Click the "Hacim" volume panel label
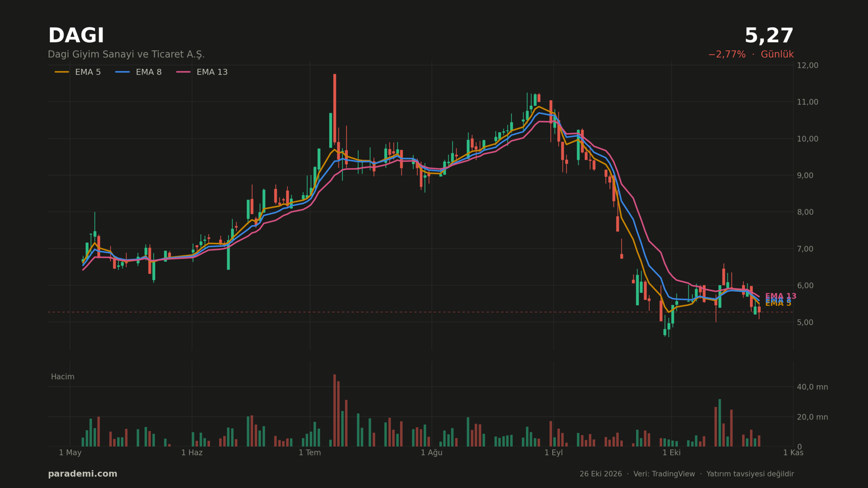 tap(62, 377)
